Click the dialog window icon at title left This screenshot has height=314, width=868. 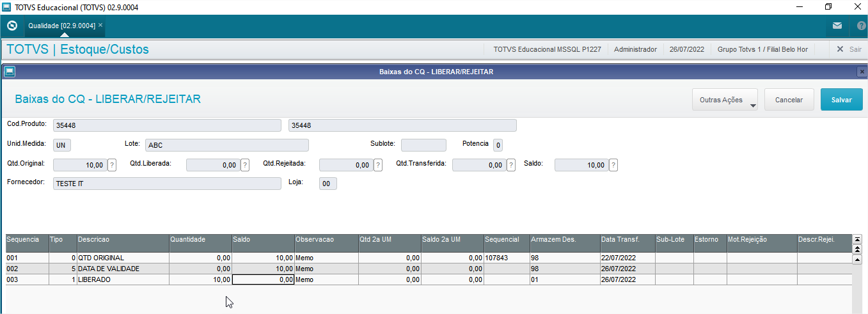pos(9,72)
